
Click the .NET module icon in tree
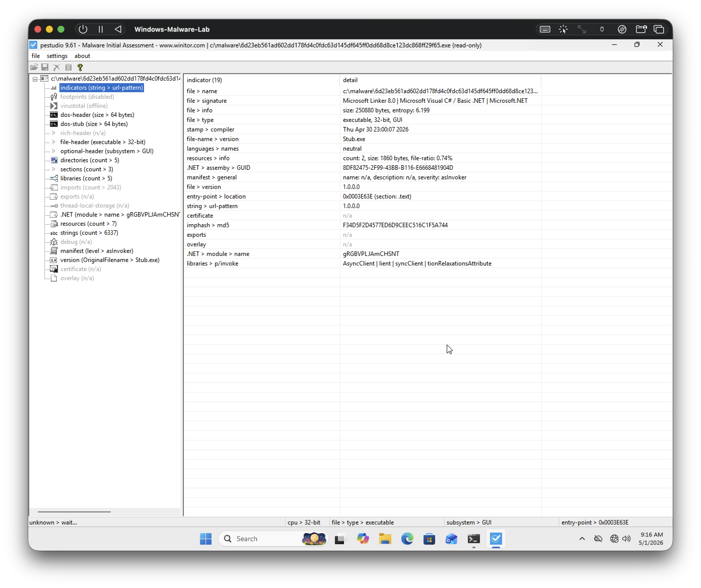[x=54, y=215]
